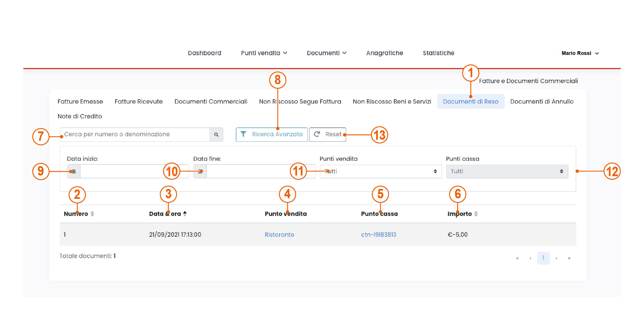Open the Ristorante punto vendita link
The width and height of the screenshot is (644, 336).
279,235
